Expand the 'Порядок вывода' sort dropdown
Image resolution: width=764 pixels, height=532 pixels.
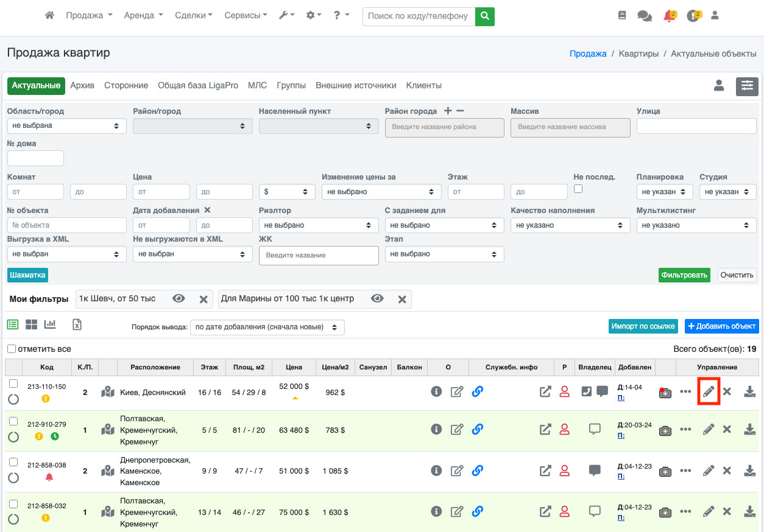point(267,327)
